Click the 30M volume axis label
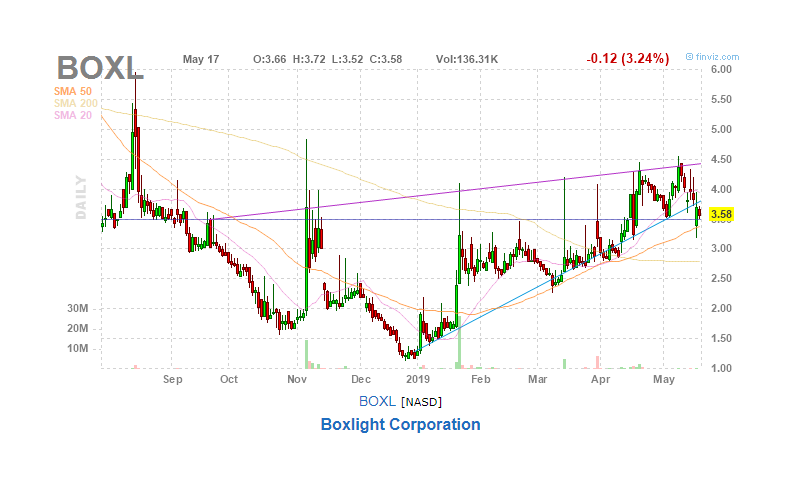Image resolution: width=794 pixels, height=486 pixels. tap(77, 308)
